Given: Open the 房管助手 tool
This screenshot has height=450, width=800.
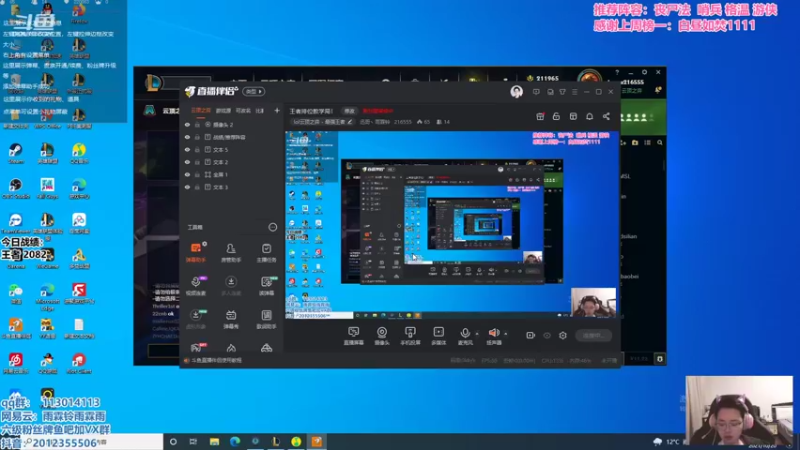Looking at the screenshot, I should click(231, 252).
